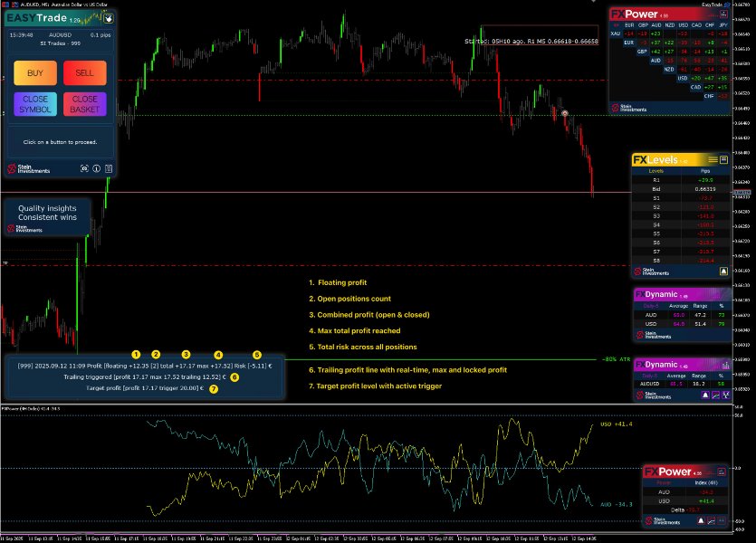Click the bar icon in AUDUSD FXDynamic header

tap(725, 366)
